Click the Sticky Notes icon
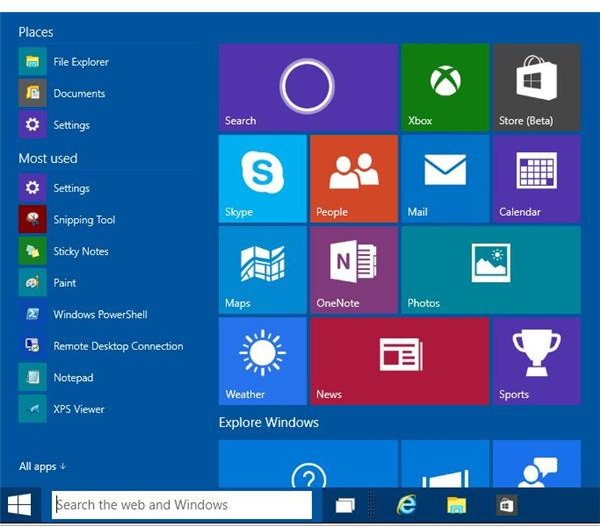The image size is (600, 530). tap(33, 251)
